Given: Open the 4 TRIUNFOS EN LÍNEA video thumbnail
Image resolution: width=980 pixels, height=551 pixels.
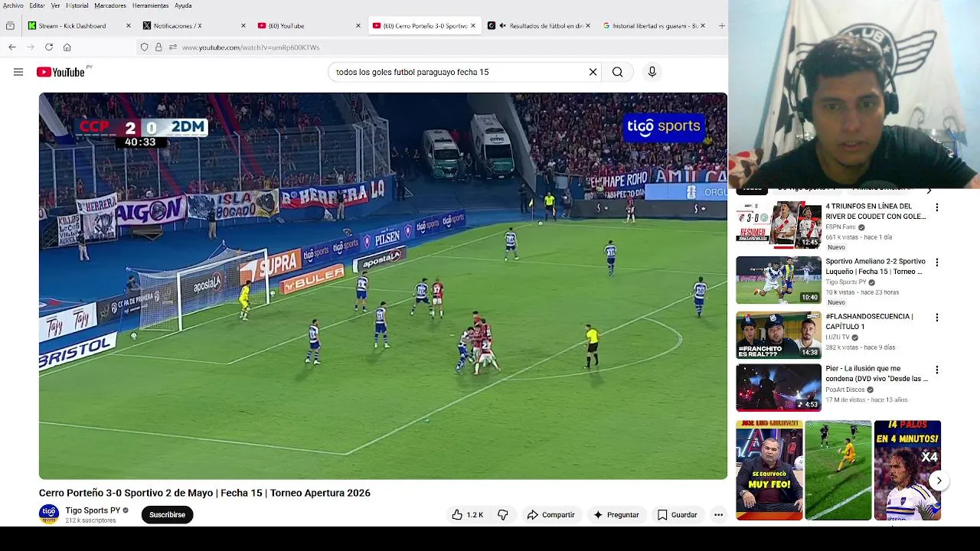Looking at the screenshot, I should [x=779, y=225].
